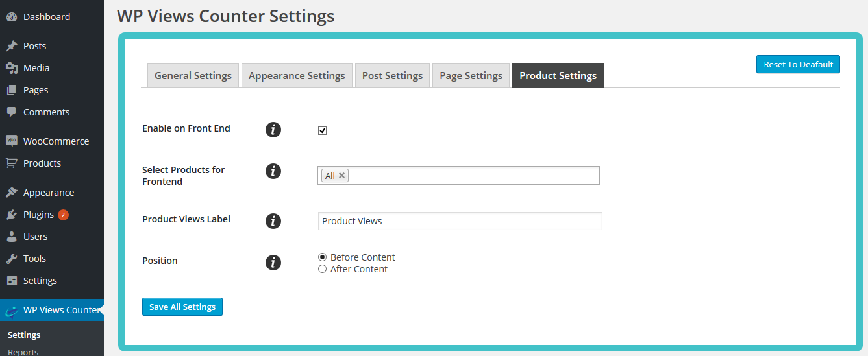Click the Plugins plug icon

coord(12,215)
